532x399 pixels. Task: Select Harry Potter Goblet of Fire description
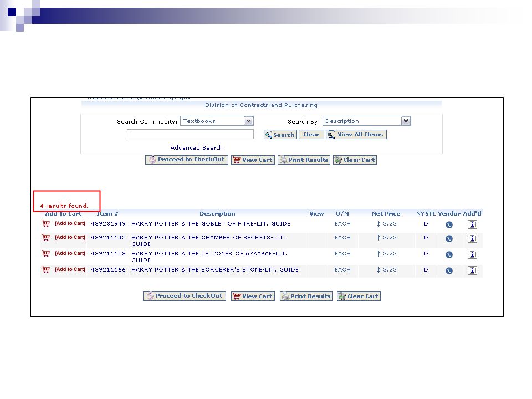pos(211,223)
